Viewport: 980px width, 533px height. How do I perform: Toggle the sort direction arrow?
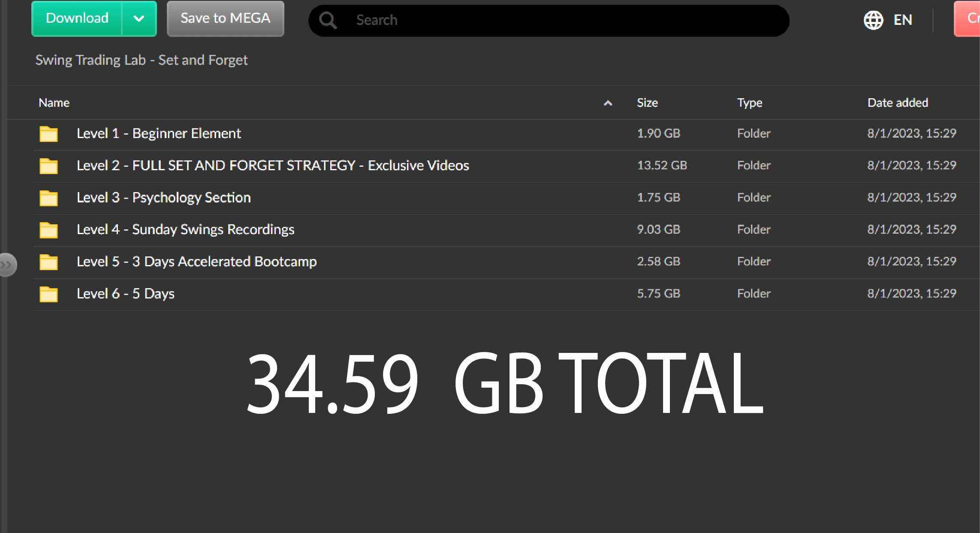click(x=608, y=103)
